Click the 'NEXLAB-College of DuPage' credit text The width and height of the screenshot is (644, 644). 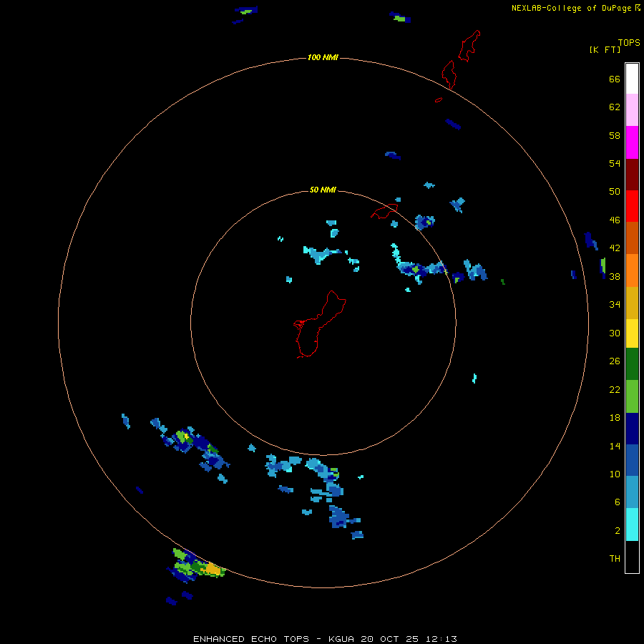(571, 8)
